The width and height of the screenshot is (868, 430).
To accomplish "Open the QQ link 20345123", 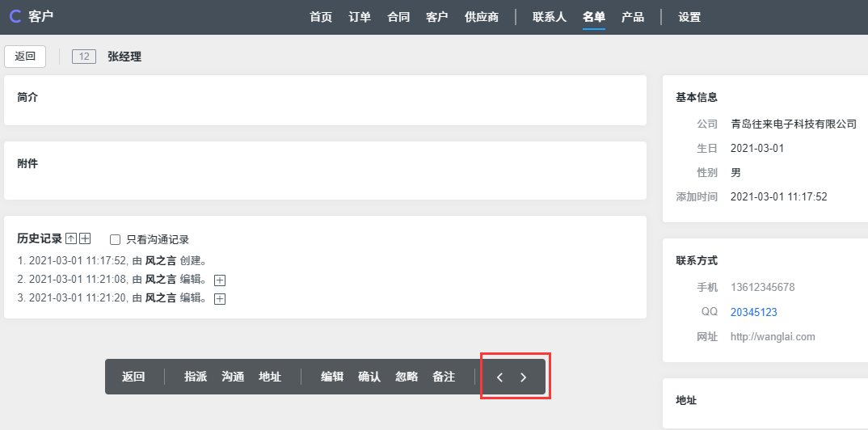I will [x=754, y=312].
